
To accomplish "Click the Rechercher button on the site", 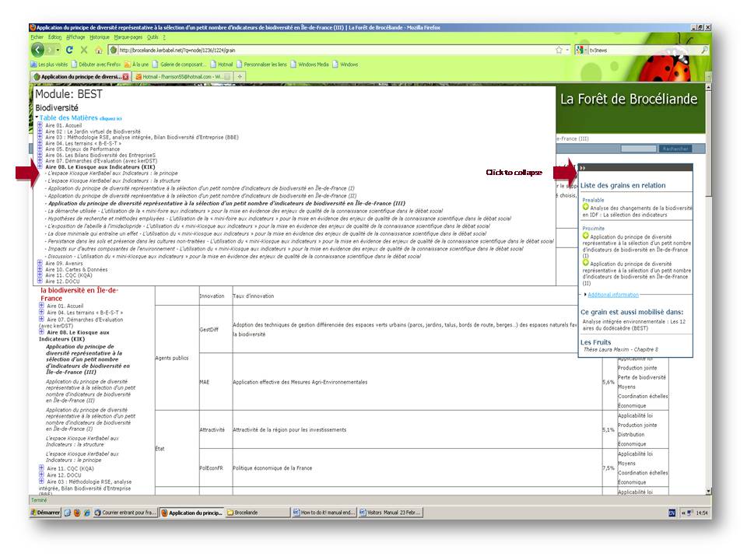I will (x=675, y=149).
